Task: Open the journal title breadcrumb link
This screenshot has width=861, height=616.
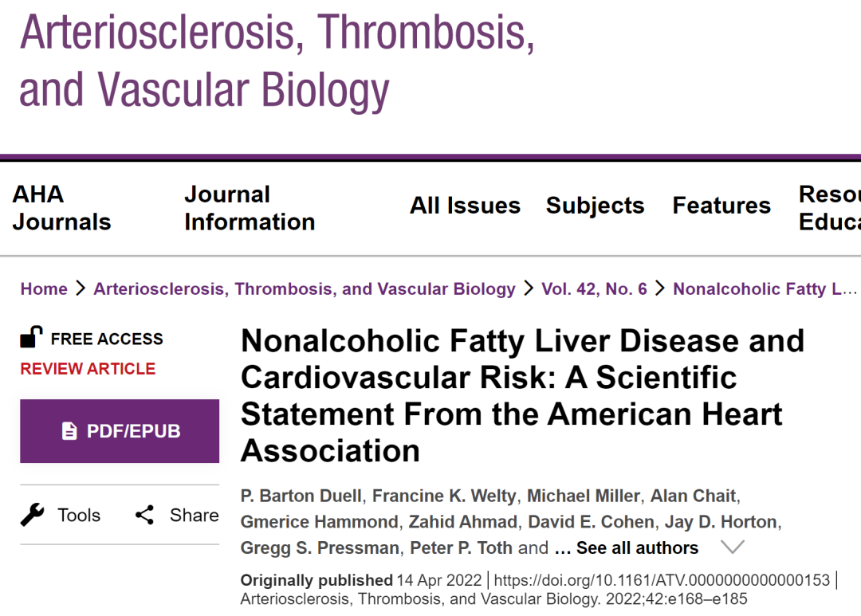Action: coord(305,288)
